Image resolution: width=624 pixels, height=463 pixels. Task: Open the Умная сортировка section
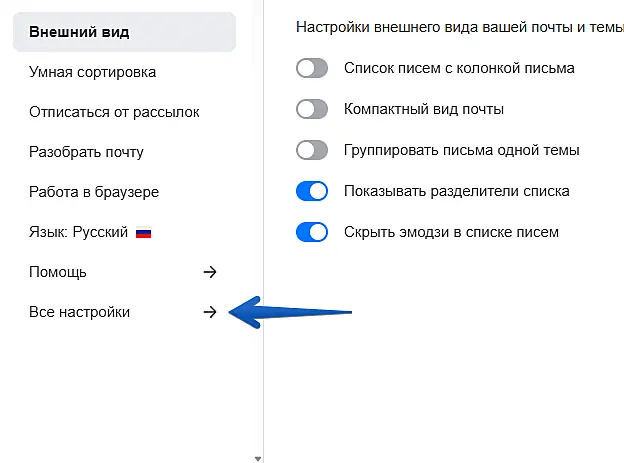pyautogui.click(x=93, y=72)
